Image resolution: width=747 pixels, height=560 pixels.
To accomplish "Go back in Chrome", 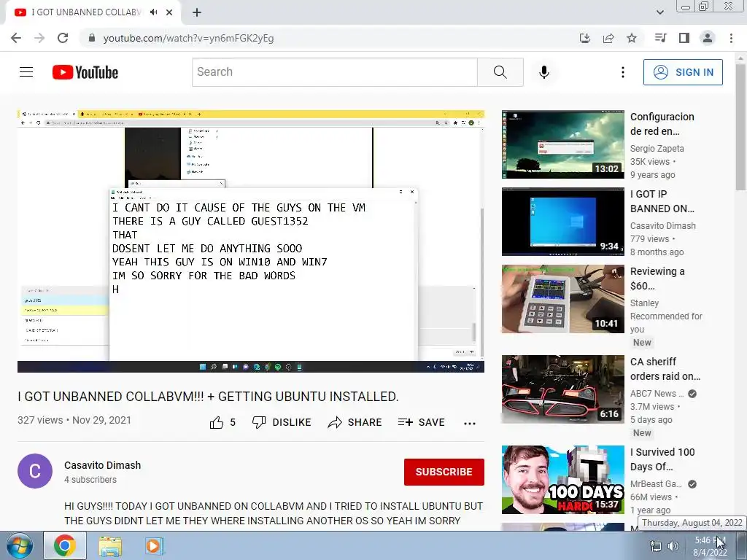I will tap(16, 38).
